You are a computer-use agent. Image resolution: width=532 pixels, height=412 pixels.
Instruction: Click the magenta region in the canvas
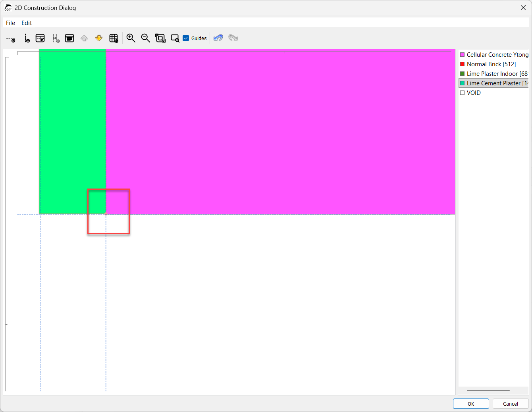(x=280, y=131)
